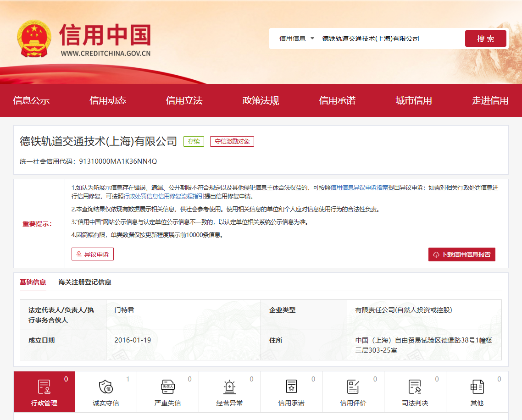The image size is (522, 420).
Task: Open the 信用信息异议申诉指南 link
Action: coord(360,188)
